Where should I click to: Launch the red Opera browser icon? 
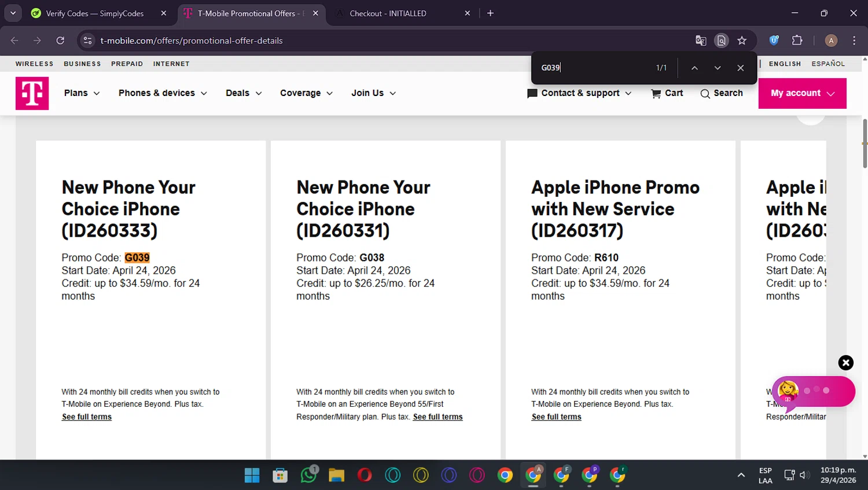pyautogui.click(x=365, y=475)
